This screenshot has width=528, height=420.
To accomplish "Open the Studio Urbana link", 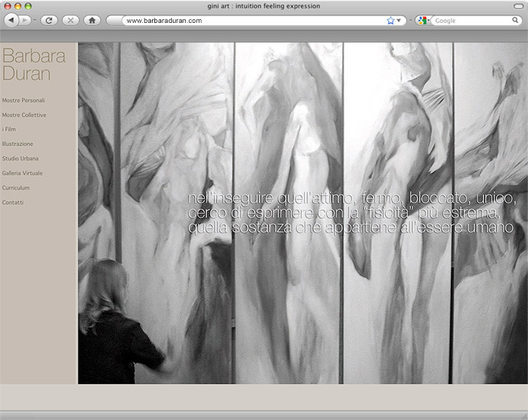I will (x=21, y=158).
